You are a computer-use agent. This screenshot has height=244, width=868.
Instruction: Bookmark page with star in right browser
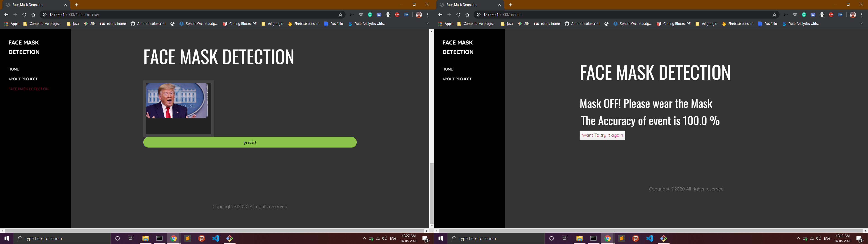pos(774,14)
